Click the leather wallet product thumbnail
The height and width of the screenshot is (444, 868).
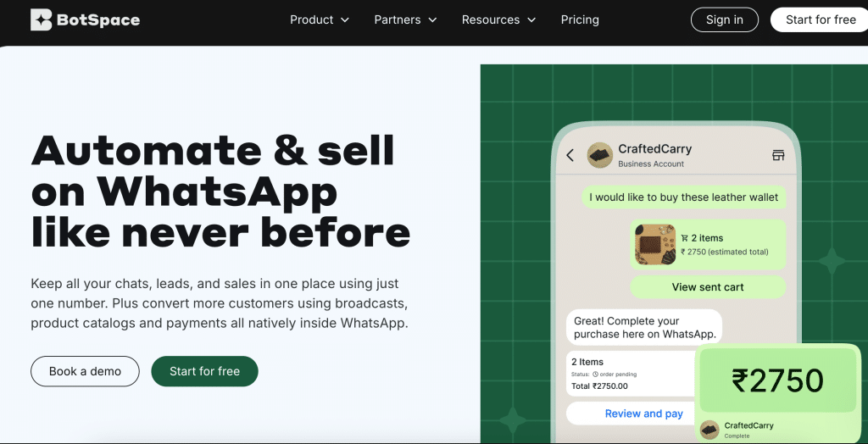pyautogui.click(x=655, y=244)
